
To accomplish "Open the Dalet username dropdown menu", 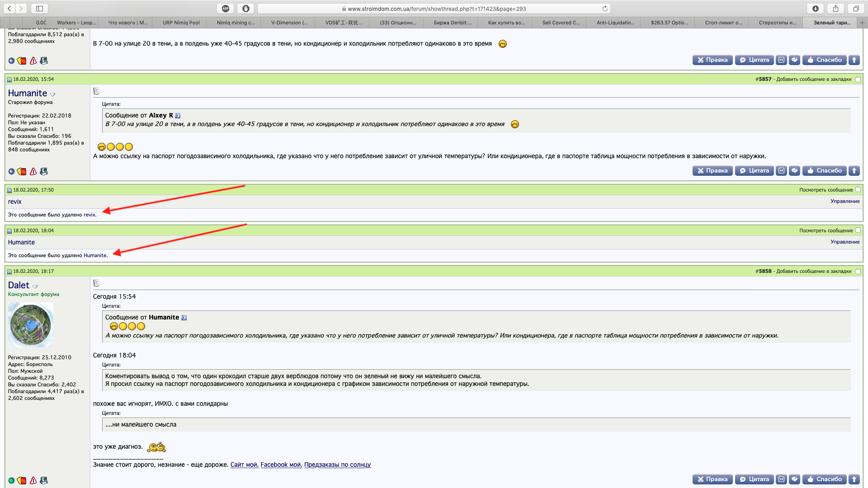I will [x=35, y=286].
